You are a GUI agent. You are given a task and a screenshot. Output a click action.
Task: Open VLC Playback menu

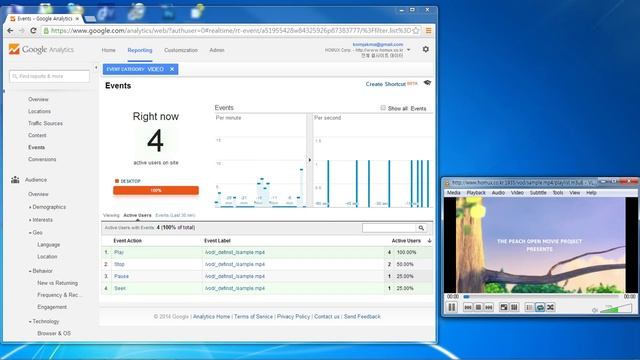coord(476,193)
